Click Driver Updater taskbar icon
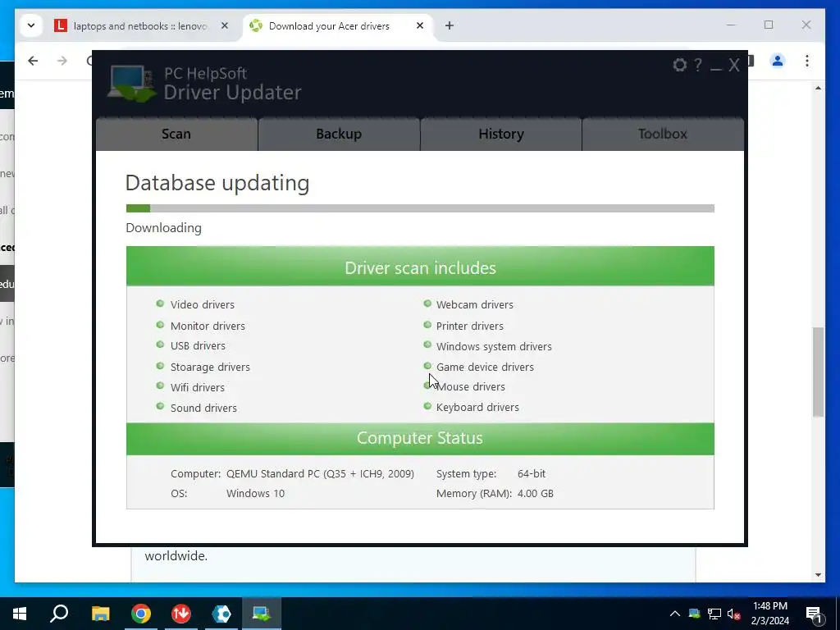Viewport: 840px width, 630px height. [262, 614]
